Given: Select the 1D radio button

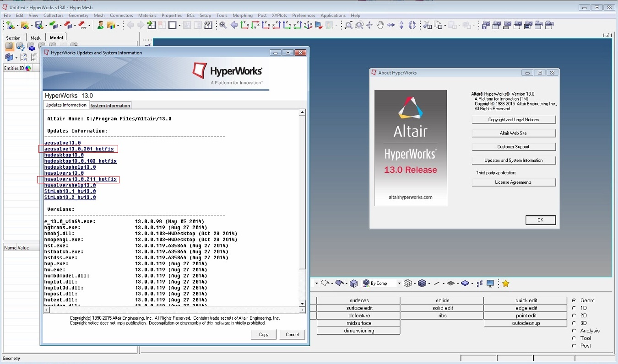Looking at the screenshot, I should pyautogui.click(x=574, y=308).
